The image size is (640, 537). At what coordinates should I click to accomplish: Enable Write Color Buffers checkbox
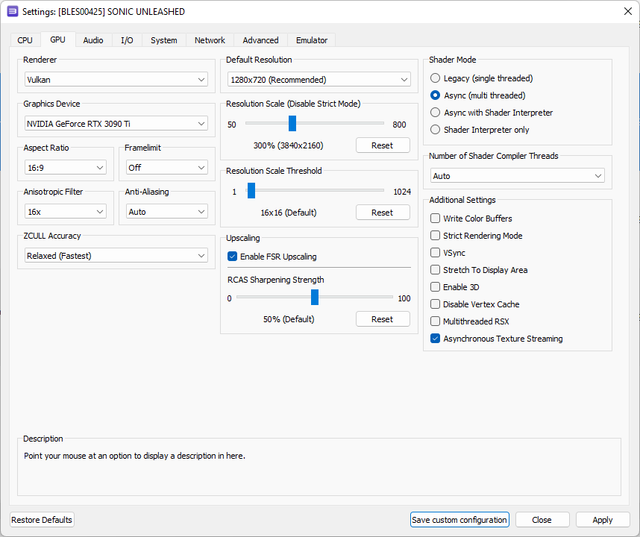click(x=471, y=218)
